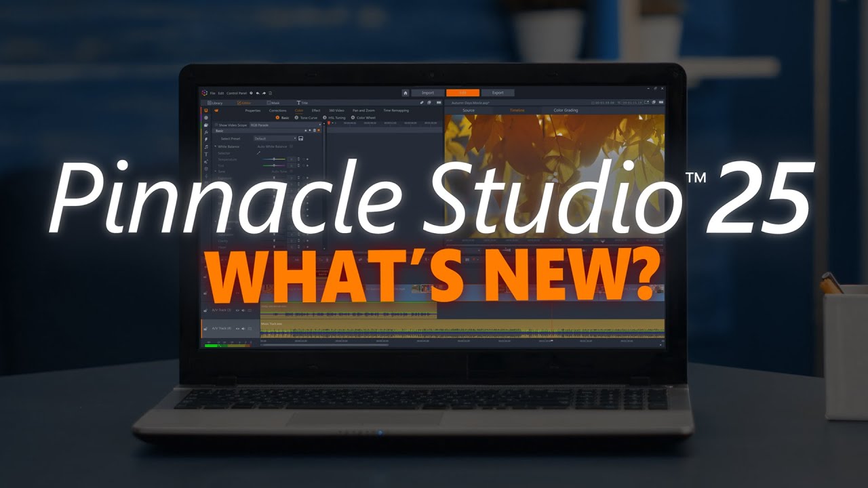Open the Mask panel tab
The image size is (868, 488).
click(x=273, y=103)
